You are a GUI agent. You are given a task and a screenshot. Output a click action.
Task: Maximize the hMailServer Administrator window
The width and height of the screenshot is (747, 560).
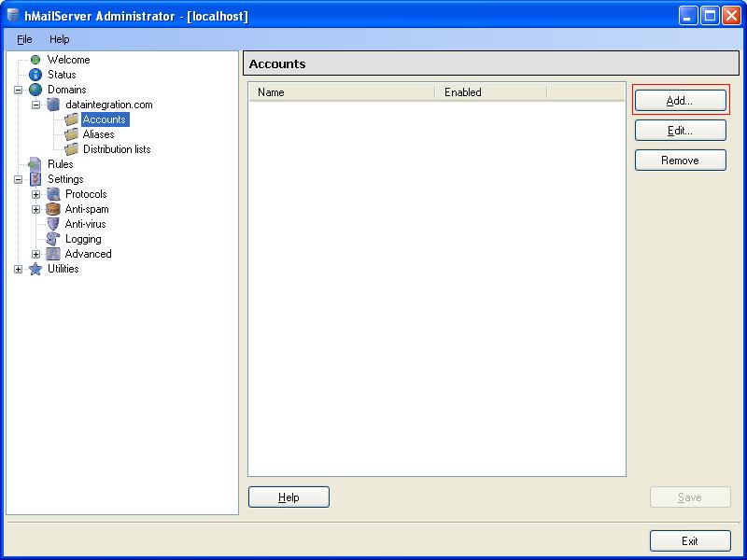[710, 16]
